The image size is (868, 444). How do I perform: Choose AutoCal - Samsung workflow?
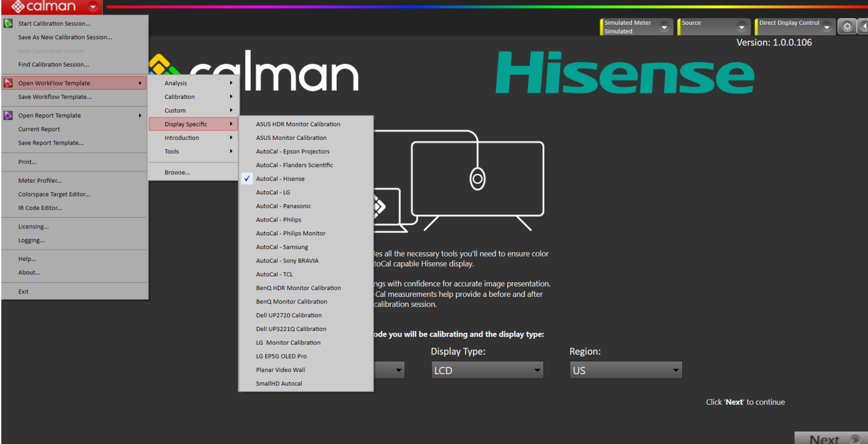[306, 247]
